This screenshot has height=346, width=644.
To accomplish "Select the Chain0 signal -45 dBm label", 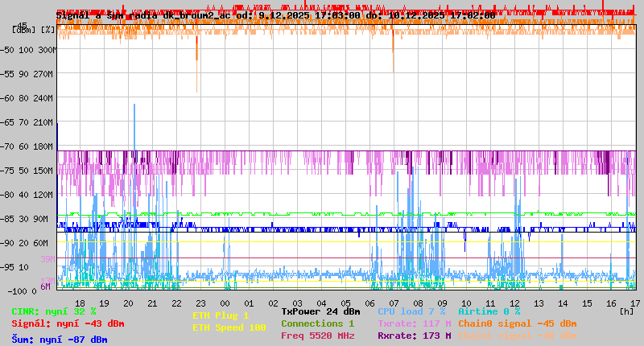I will tap(517, 323).
